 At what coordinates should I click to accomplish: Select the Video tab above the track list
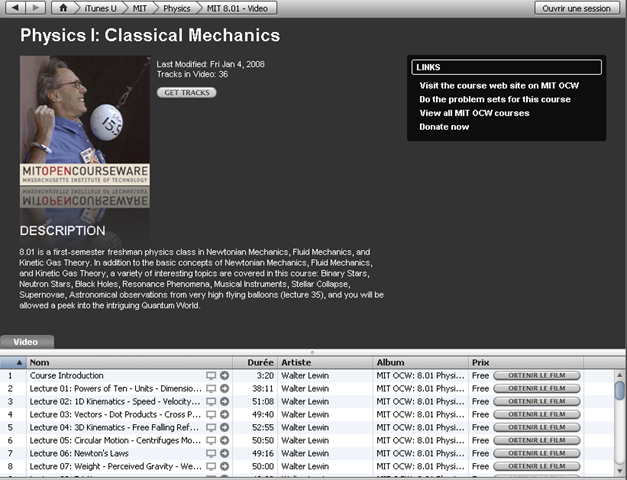[26, 342]
